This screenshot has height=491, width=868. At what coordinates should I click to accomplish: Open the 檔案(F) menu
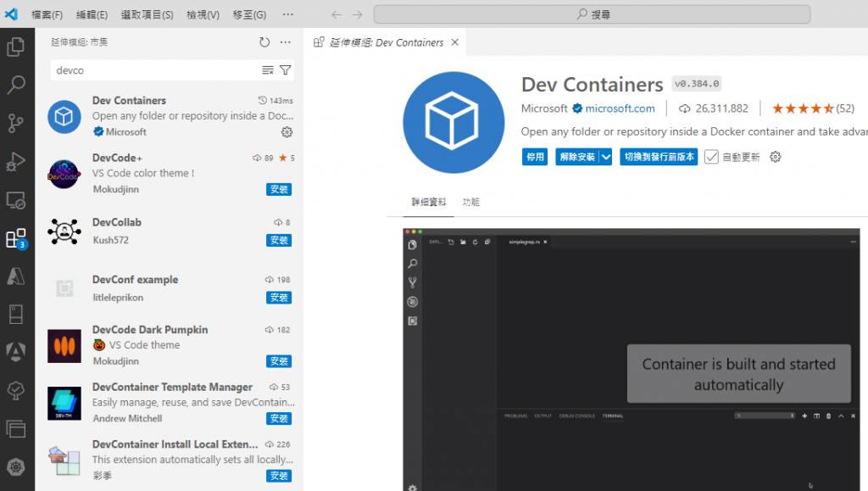pyautogui.click(x=47, y=14)
